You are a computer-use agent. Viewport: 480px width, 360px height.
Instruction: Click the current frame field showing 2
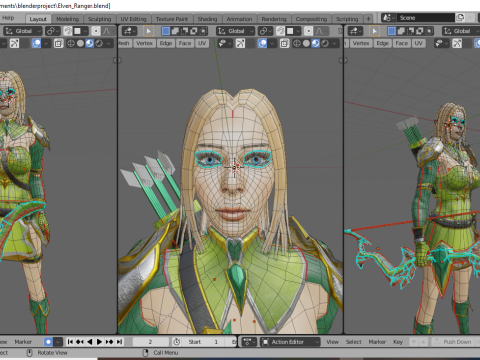151,342
